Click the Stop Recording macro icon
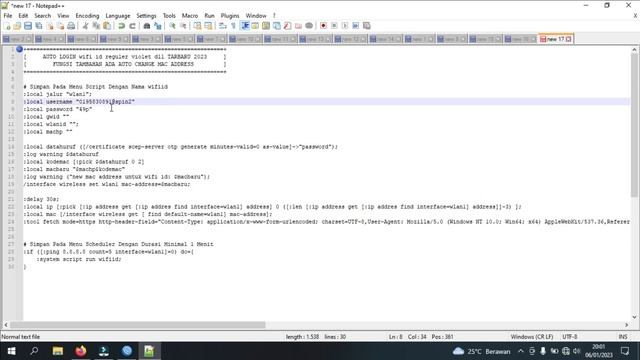Image resolution: width=640 pixels, height=360 pixels. coord(334,26)
